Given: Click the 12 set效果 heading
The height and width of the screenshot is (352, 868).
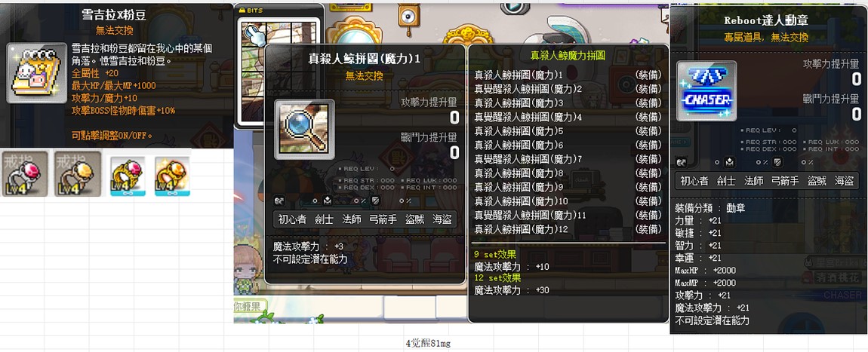Looking at the screenshot, I should [x=497, y=277].
